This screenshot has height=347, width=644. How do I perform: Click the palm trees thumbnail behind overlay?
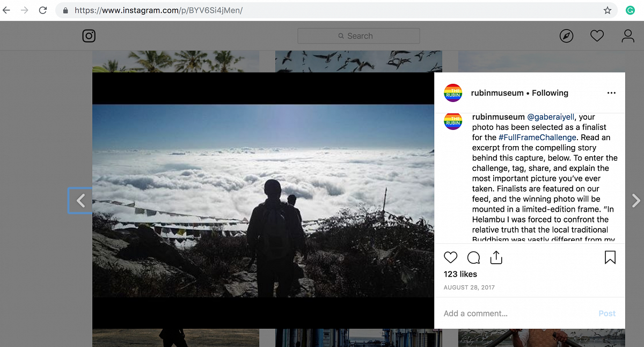point(175,62)
